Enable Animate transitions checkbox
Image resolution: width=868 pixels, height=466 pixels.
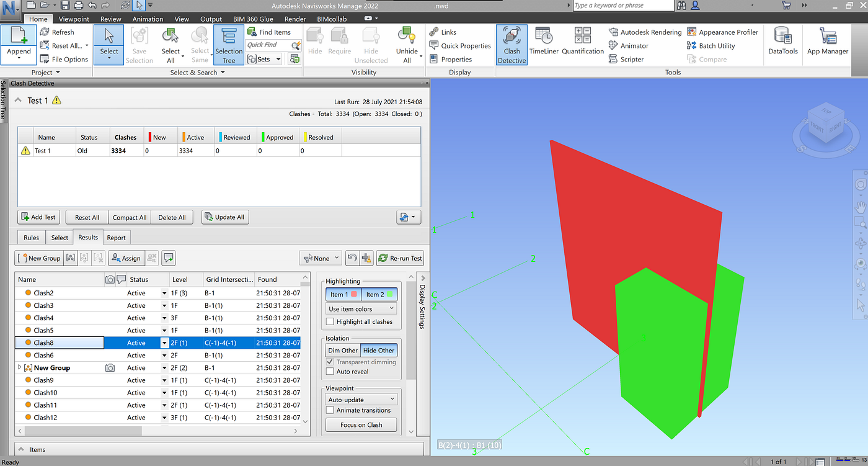pyautogui.click(x=330, y=410)
